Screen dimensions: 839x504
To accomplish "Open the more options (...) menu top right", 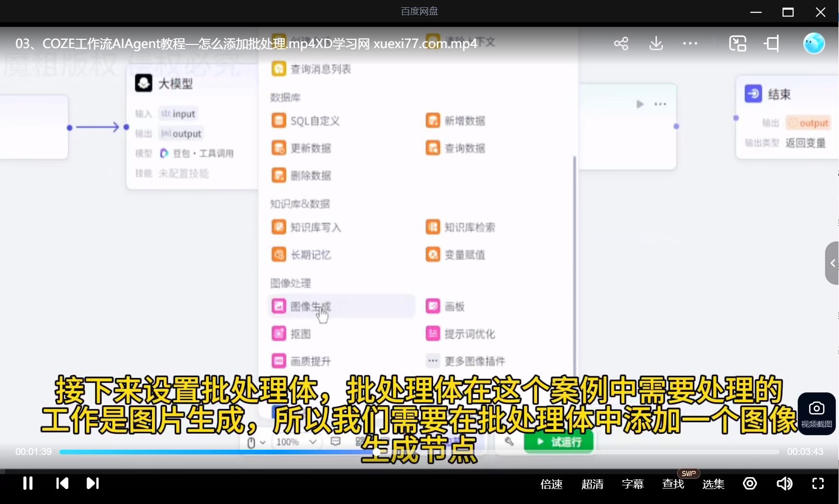I will click(690, 43).
